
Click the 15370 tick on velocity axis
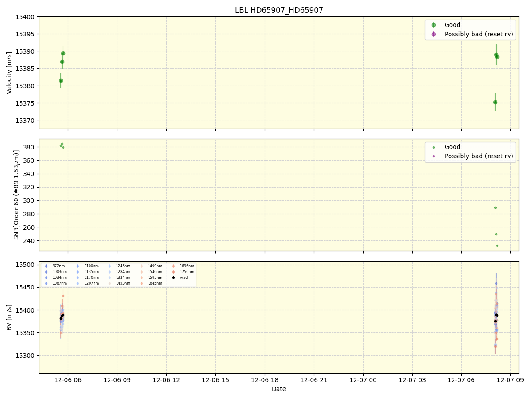(x=25, y=121)
